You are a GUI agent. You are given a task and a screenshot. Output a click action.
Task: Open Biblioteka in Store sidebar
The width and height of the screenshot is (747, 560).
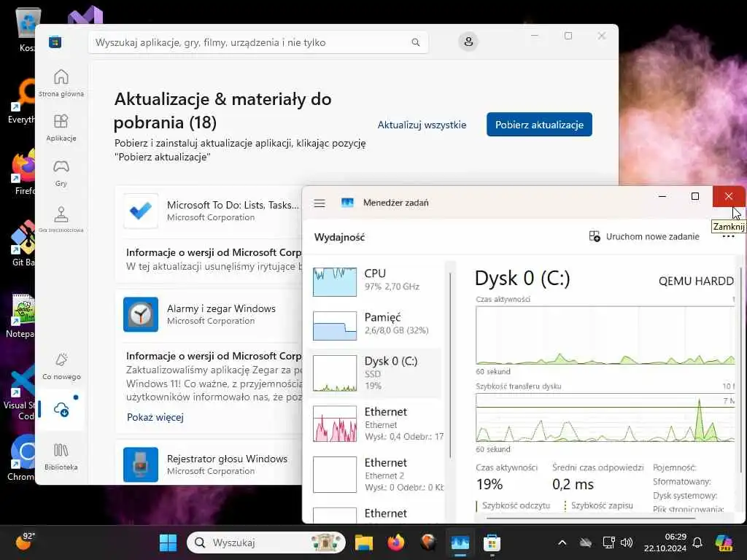tap(61, 456)
